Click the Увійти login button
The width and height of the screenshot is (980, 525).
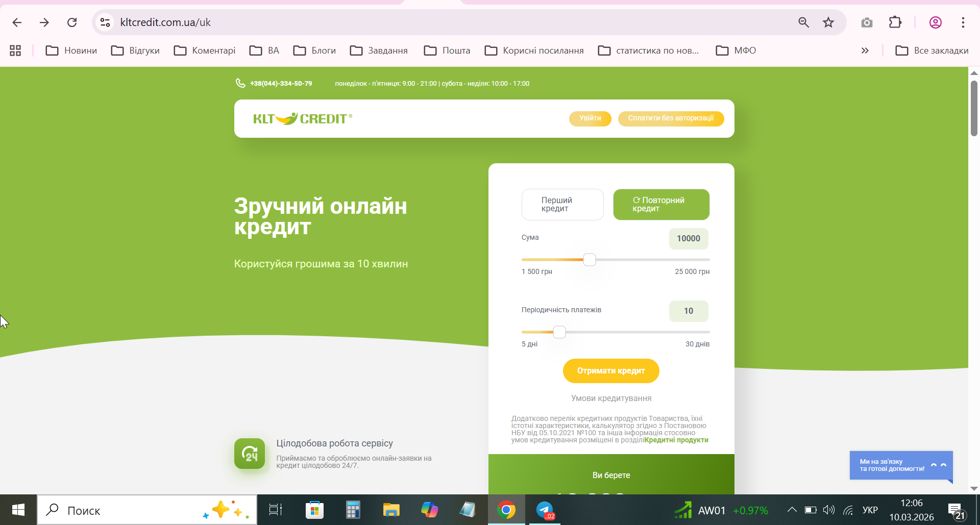[x=590, y=118]
